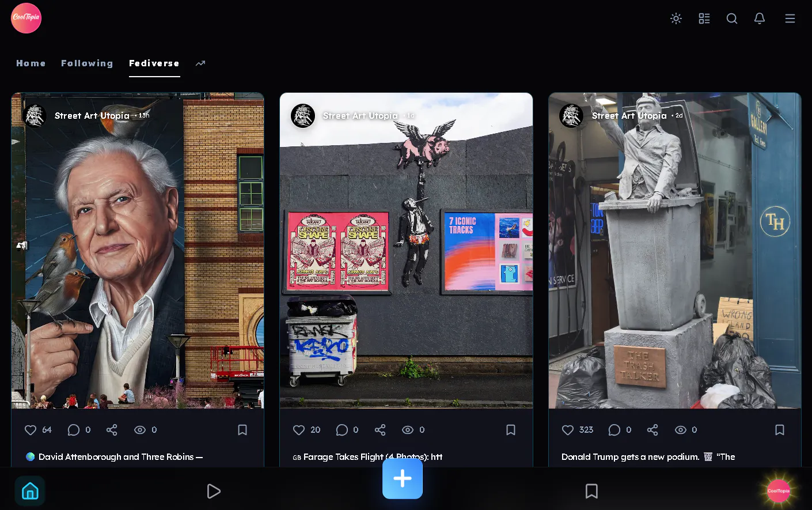Open saved bookmarks in bottom bar
This screenshot has height=510, width=812.
591,491
